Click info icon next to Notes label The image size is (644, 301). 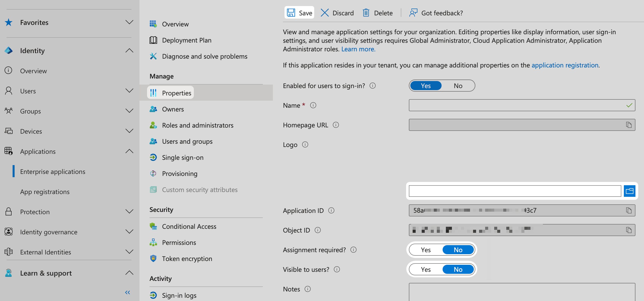tap(308, 289)
